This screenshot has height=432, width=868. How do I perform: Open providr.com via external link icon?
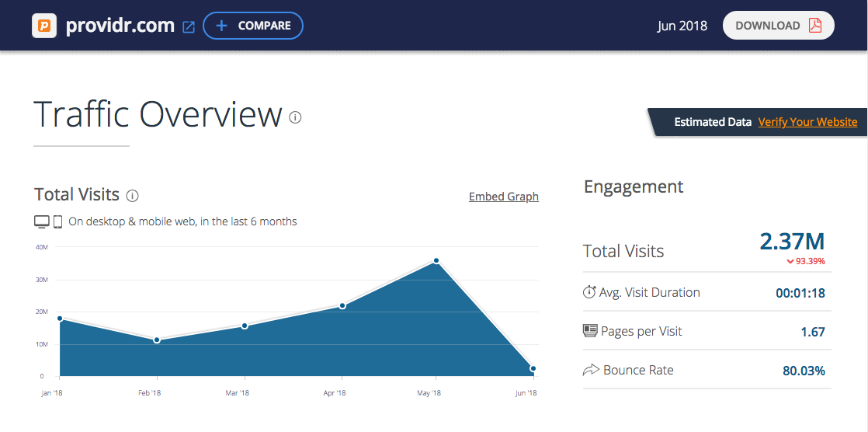click(x=189, y=26)
